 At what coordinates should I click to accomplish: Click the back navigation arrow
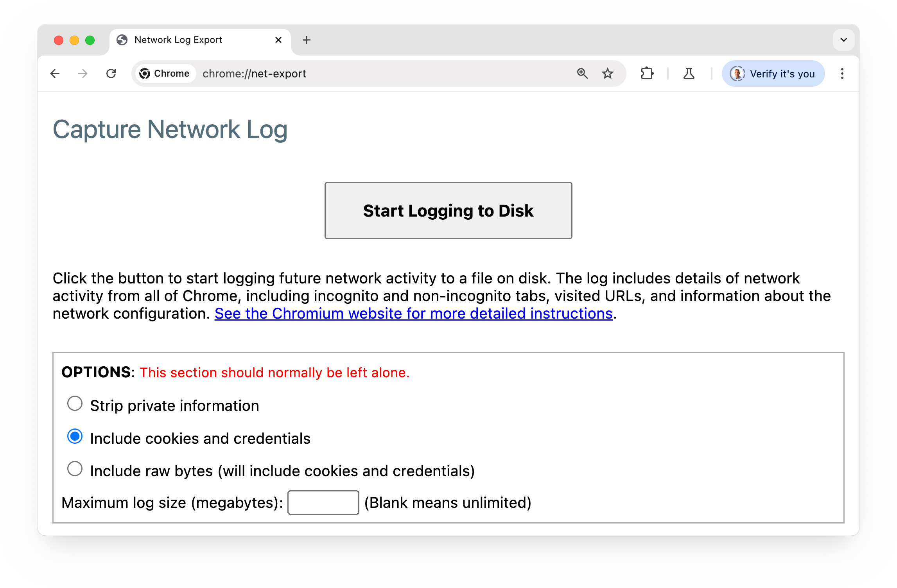tap(55, 73)
